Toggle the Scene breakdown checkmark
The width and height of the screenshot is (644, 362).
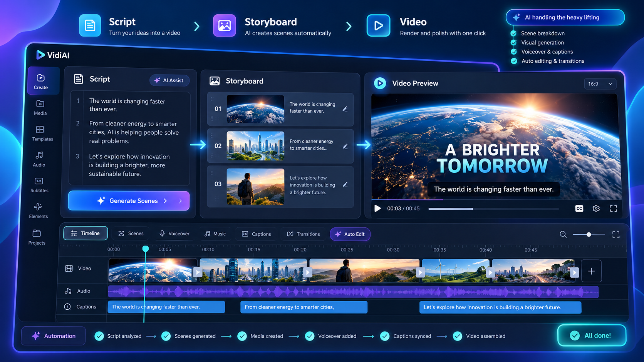click(x=513, y=33)
